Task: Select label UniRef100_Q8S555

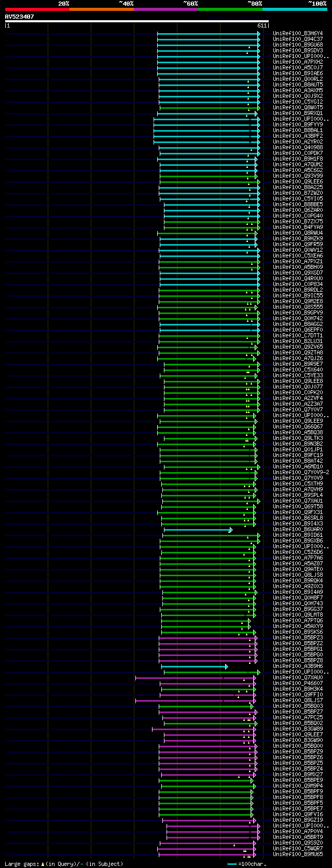Action: pyautogui.click(x=298, y=307)
